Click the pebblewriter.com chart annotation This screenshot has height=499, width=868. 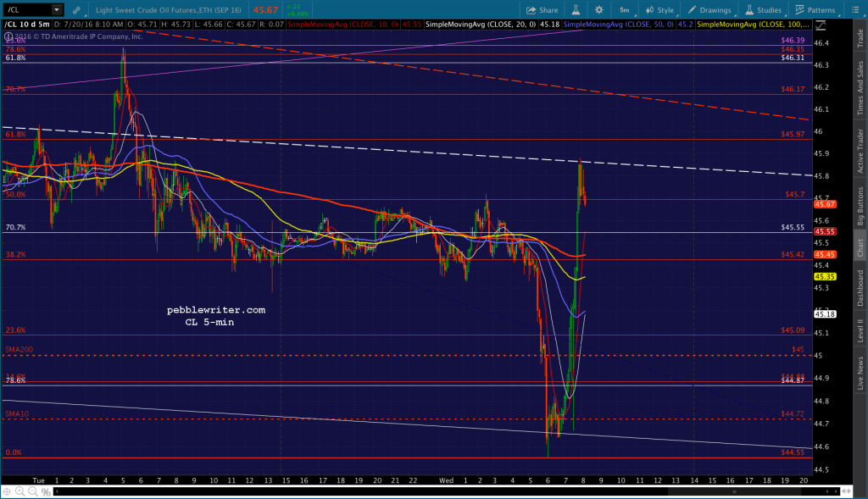pyautogui.click(x=216, y=310)
